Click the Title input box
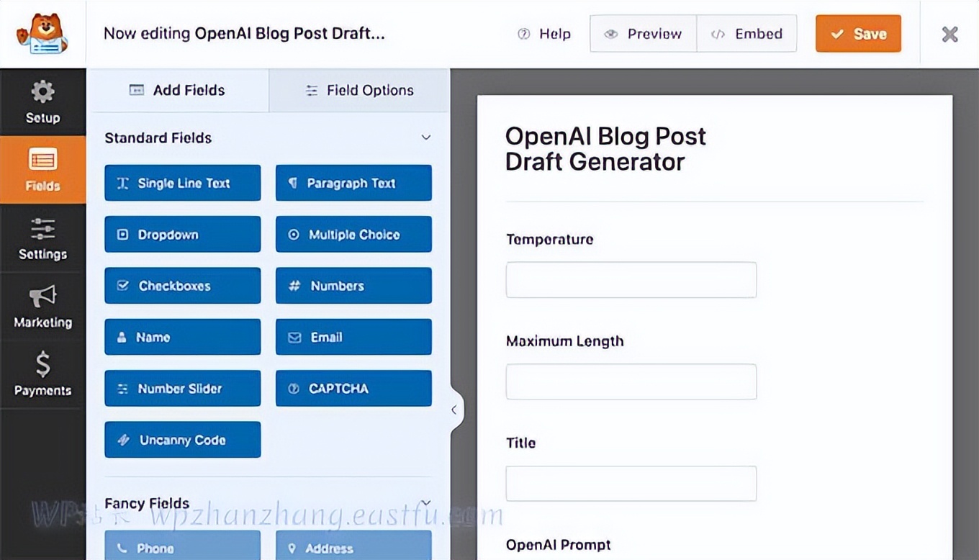 [x=631, y=484]
